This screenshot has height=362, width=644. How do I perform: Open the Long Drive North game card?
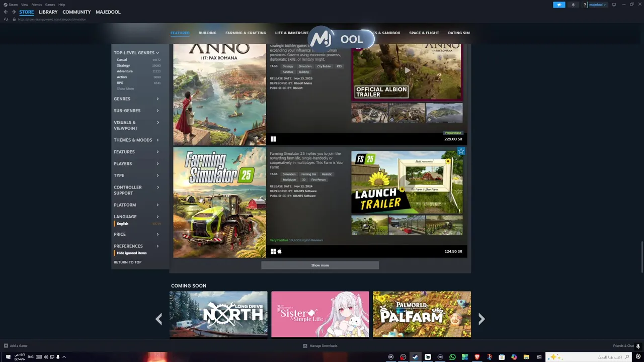(x=218, y=314)
